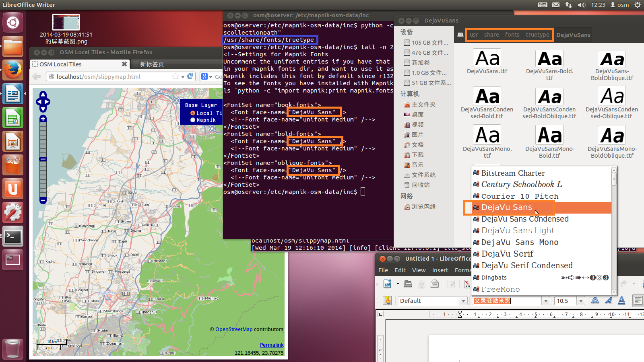Collapse the font name dropdown arrow

pos(546,301)
